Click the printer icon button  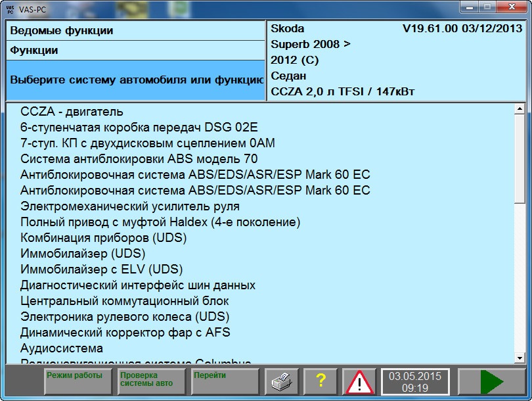[281, 382]
